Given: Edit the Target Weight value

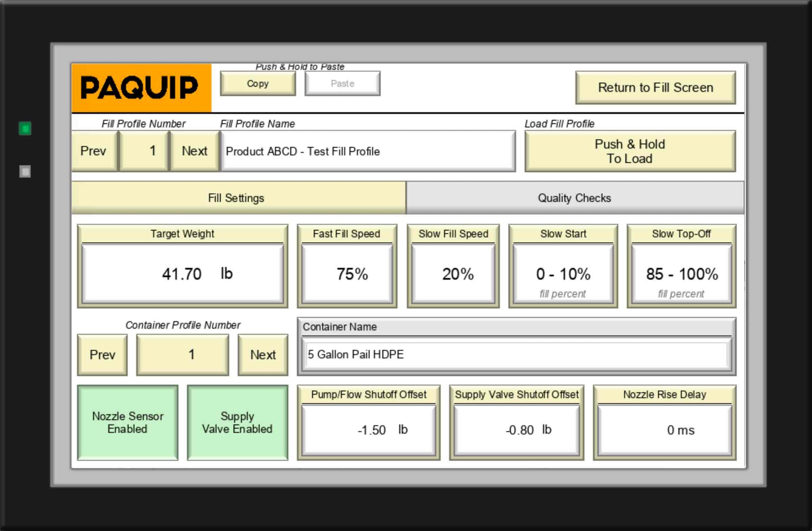Looking at the screenshot, I should click(x=182, y=274).
